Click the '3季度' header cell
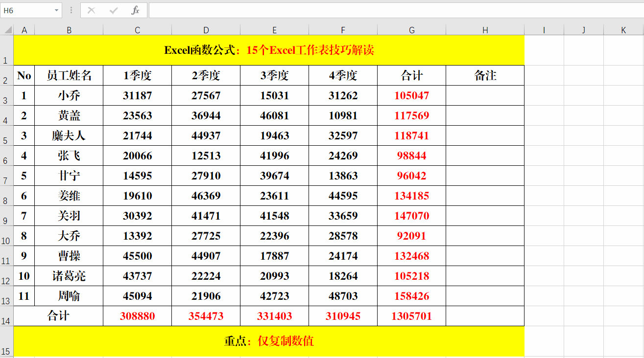This screenshot has width=644, height=358. [275, 76]
